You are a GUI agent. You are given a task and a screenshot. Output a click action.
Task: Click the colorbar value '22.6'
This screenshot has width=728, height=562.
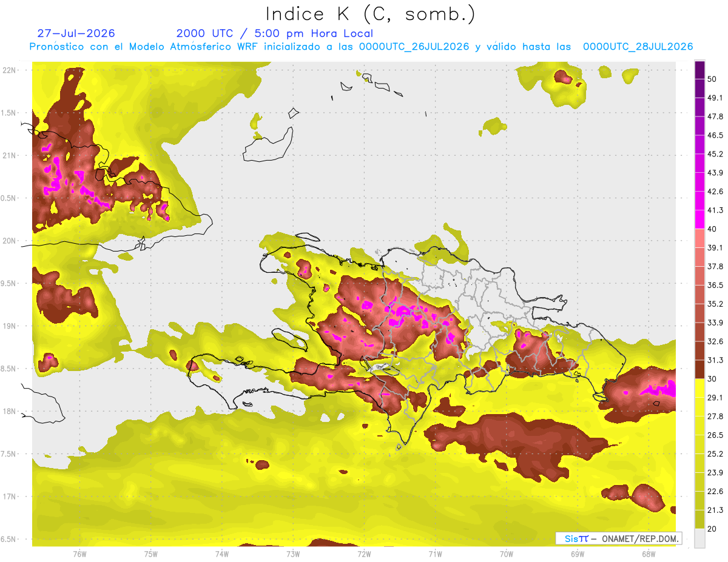[x=715, y=491]
